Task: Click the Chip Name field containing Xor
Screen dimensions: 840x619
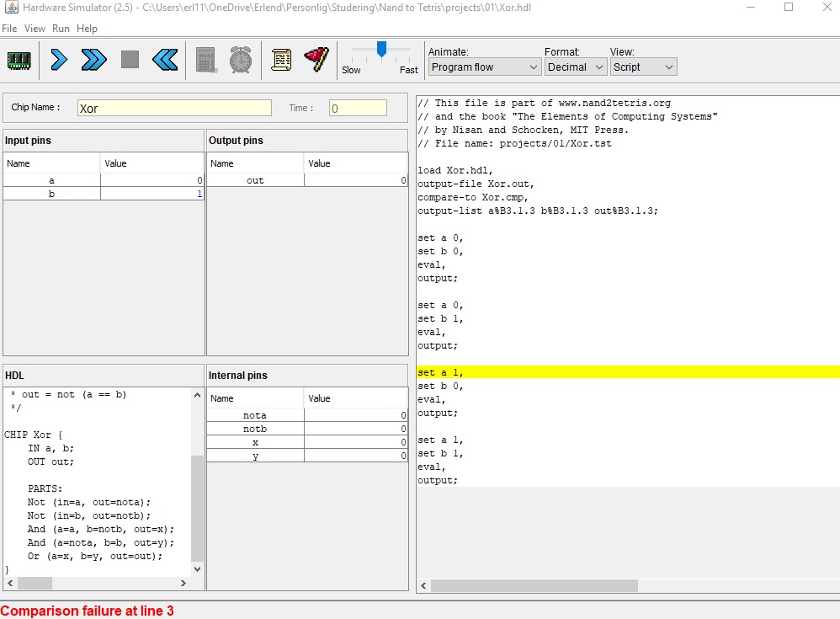Action: coord(174,109)
